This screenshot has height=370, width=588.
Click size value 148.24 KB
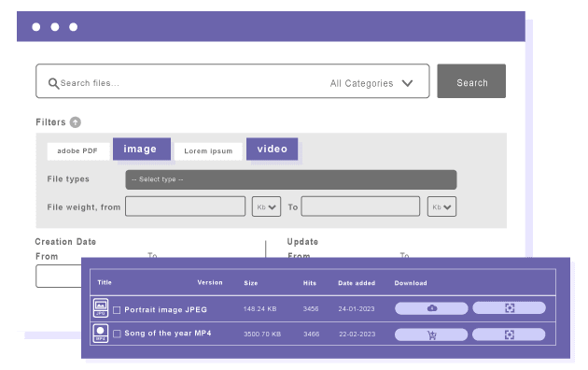[259, 309]
